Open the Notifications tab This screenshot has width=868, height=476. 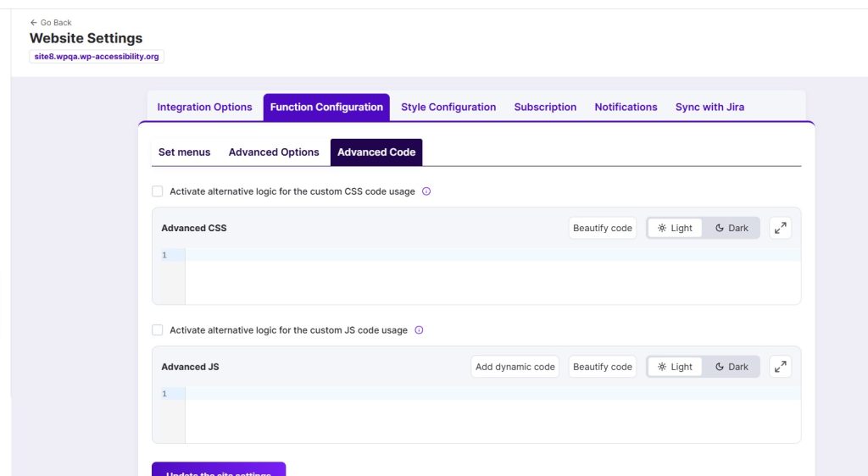click(x=626, y=108)
